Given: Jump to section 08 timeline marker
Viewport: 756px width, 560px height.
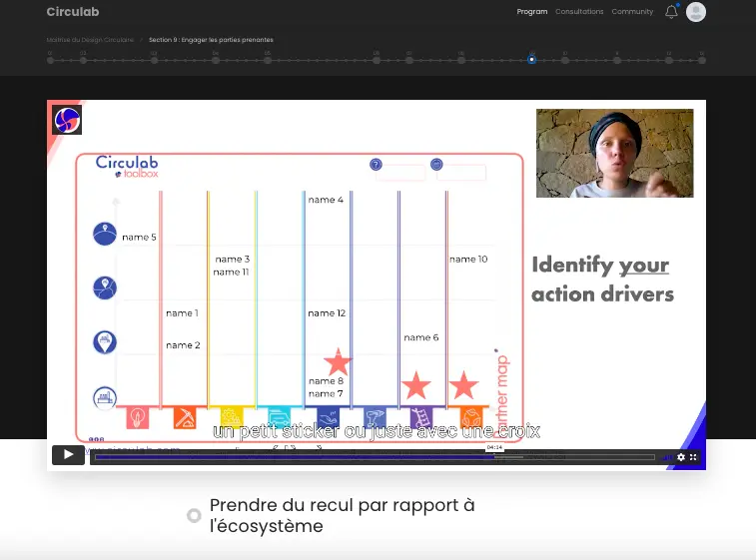Looking at the screenshot, I should (461, 60).
